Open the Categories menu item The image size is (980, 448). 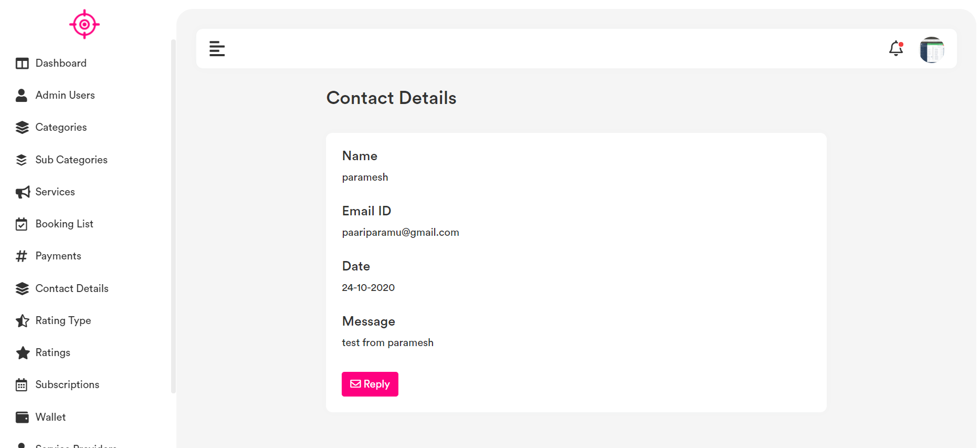(61, 128)
